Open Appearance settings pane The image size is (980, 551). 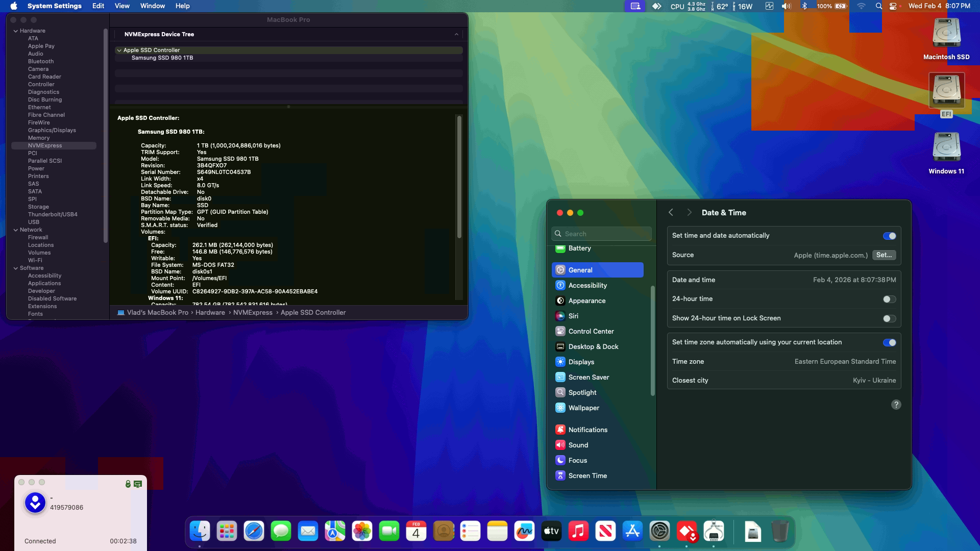click(597, 301)
